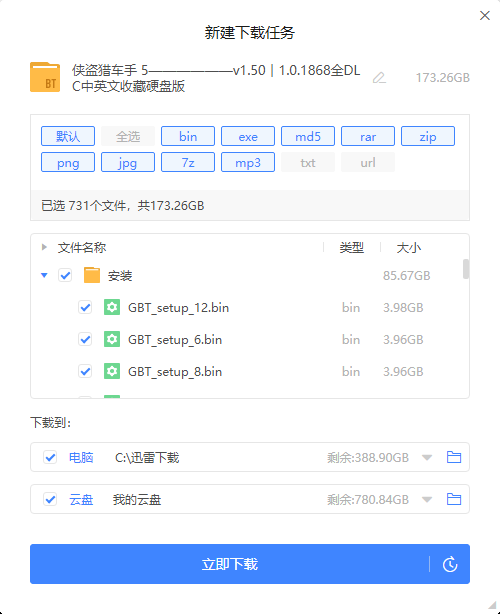The image size is (500, 614).
Task: Click the 全选 filter
Action: point(128,136)
